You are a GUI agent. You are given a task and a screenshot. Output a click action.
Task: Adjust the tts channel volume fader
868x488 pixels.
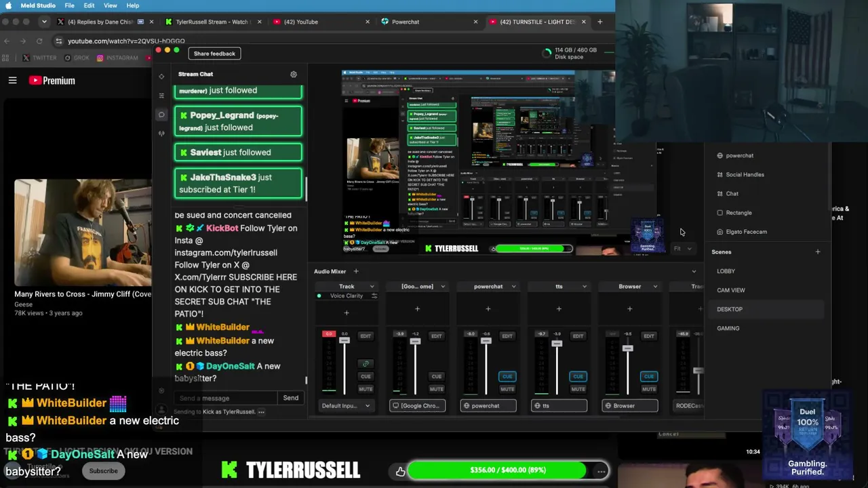point(557,344)
